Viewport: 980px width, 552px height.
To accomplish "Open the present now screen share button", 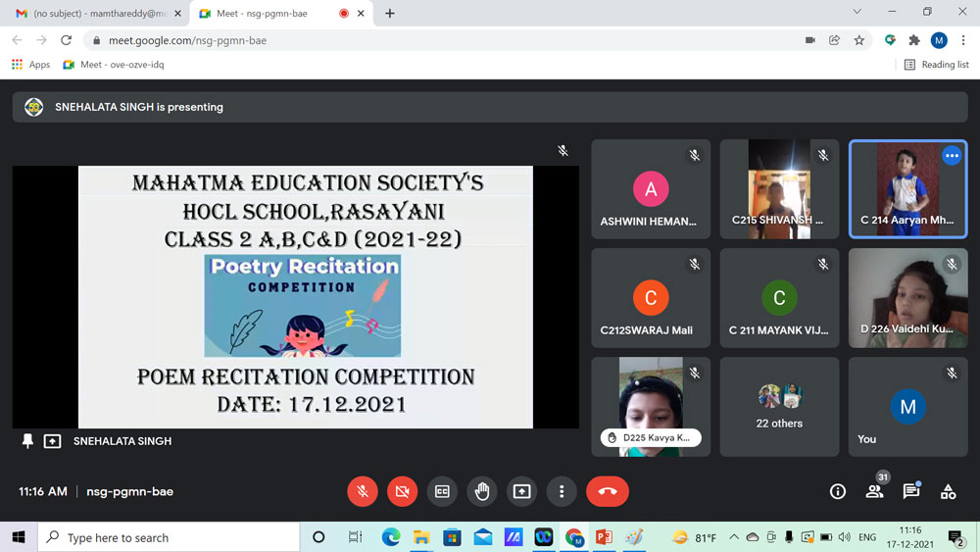I will (x=521, y=491).
